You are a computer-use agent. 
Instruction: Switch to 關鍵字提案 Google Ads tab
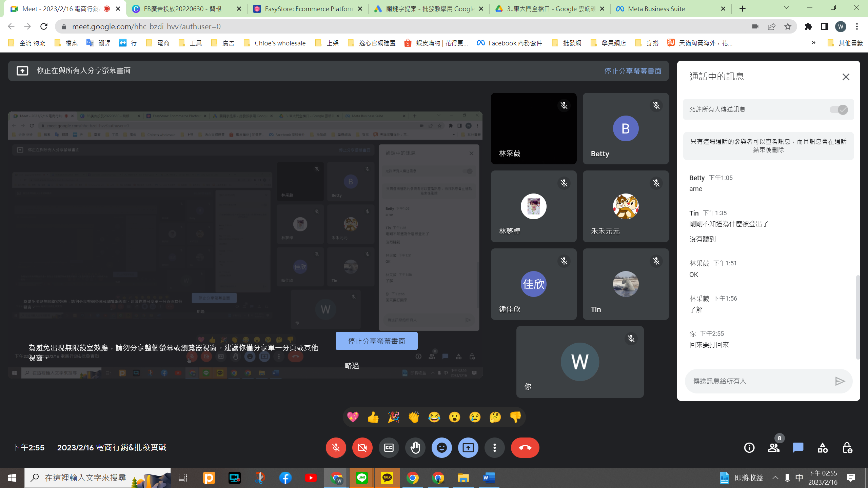coord(429,9)
